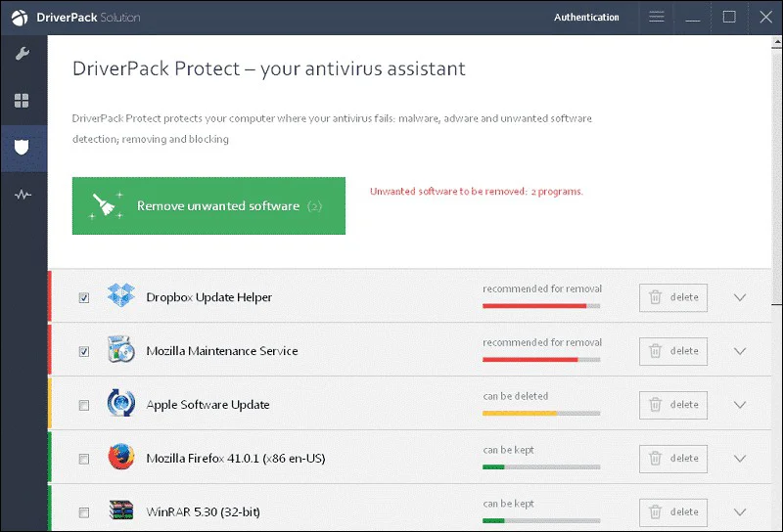Click the Mozilla Firefox program icon
Screen dimensions: 783x532
[x=120, y=458]
